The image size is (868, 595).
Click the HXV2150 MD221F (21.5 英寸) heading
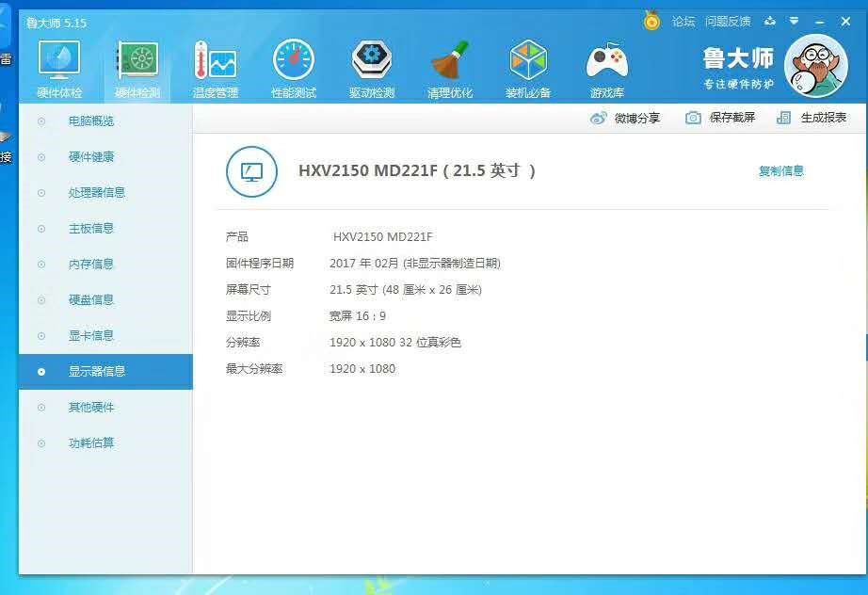tap(417, 170)
